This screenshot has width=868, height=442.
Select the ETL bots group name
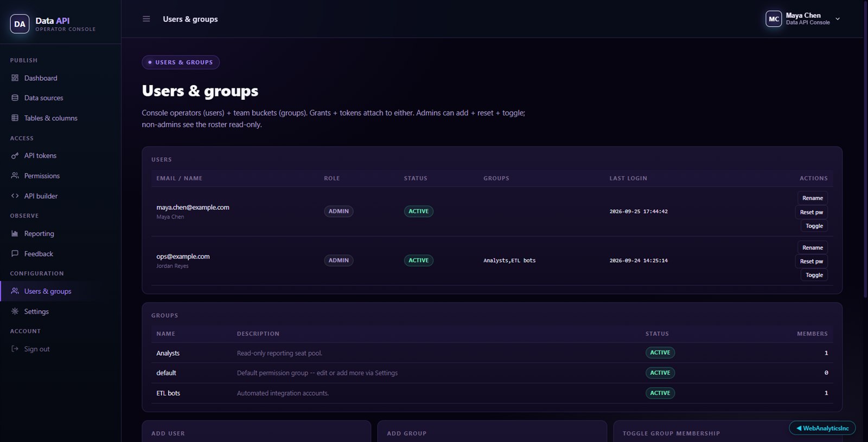coord(168,393)
